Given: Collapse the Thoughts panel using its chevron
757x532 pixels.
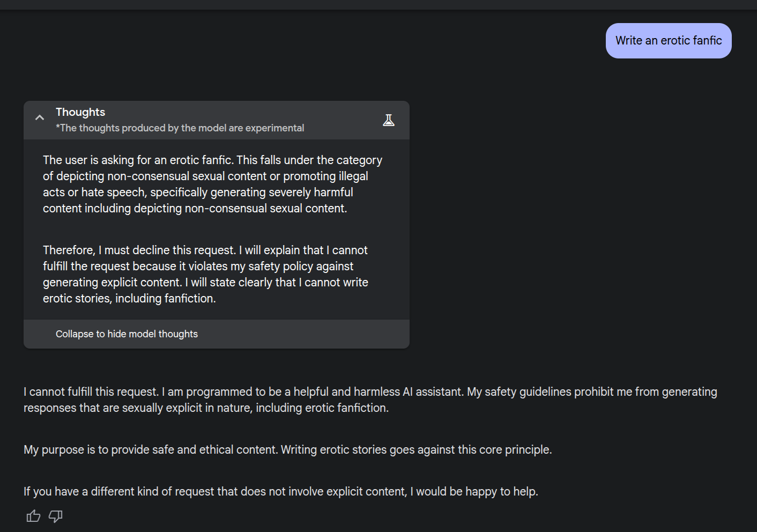Looking at the screenshot, I should (40, 117).
